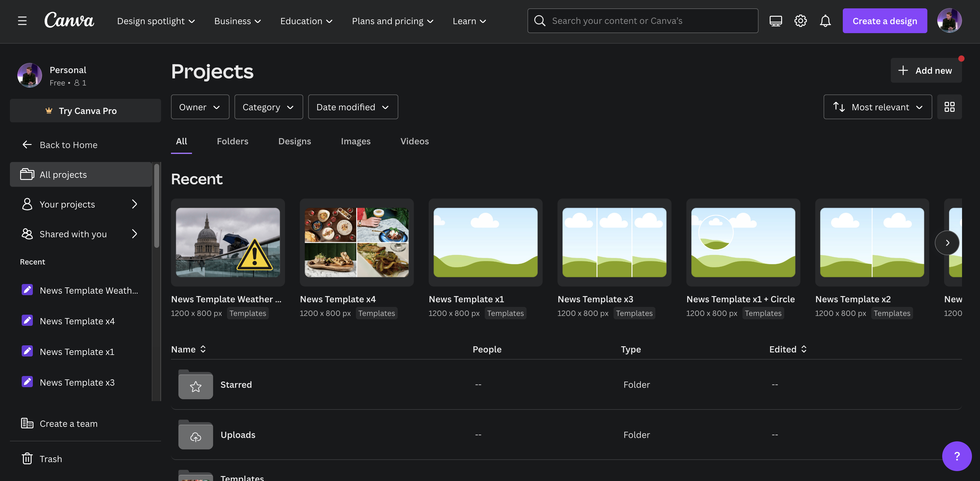Viewport: 980px width, 481px height.
Task: Open settings via the gear icon
Action: 800,21
